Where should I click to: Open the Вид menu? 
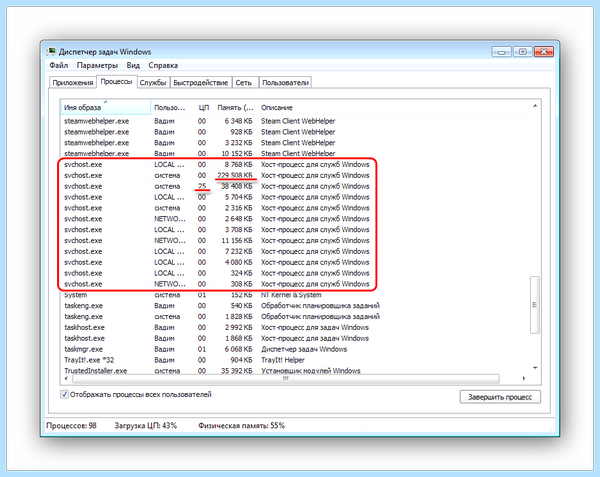(x=133, y=65)
